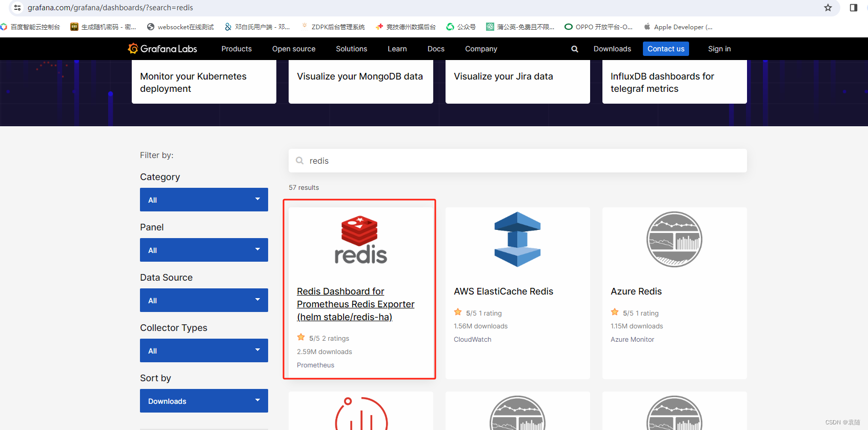The width and height of the screenshot is (868, 430).
Task: Expand the Collector Types filter dropdown
Action: point(204,350)
